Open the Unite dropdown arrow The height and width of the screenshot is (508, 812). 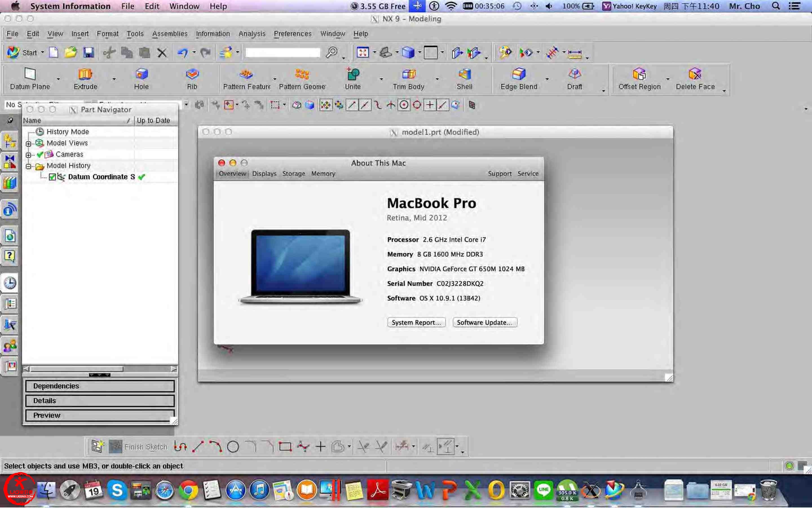pyautogui.click(x=381, y=79)
